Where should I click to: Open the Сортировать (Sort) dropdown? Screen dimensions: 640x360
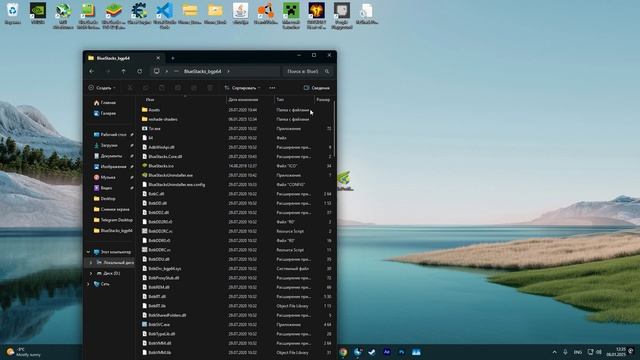pyautogui.click(x=242, y=88)
